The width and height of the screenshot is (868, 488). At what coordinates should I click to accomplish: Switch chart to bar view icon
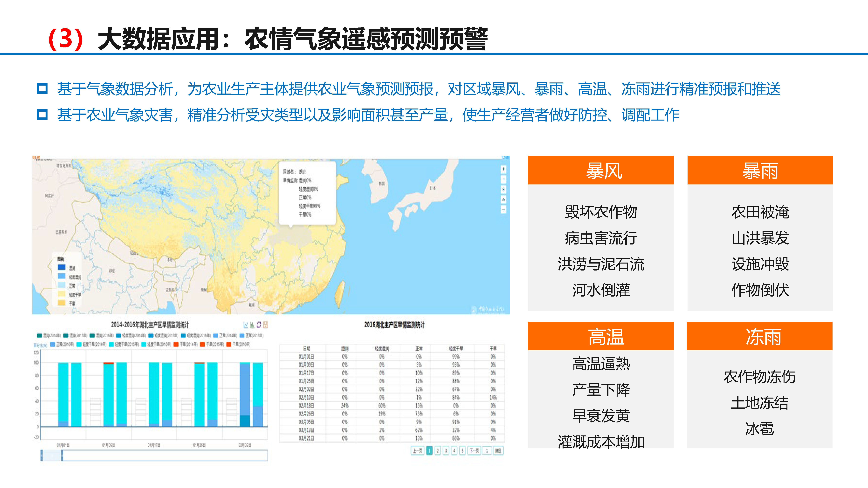[x=252, y=325]
